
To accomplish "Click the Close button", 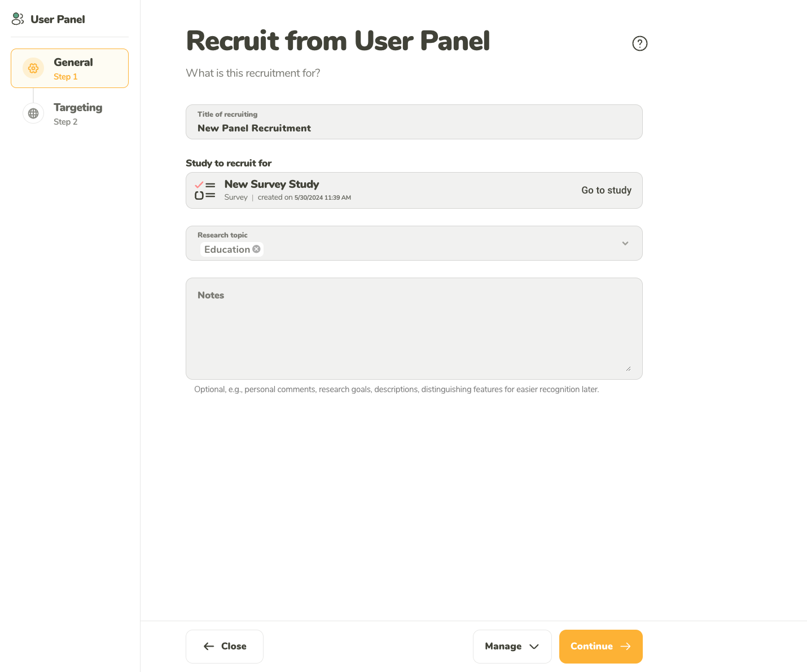I will pyautogui.click(x=224, y=647).
